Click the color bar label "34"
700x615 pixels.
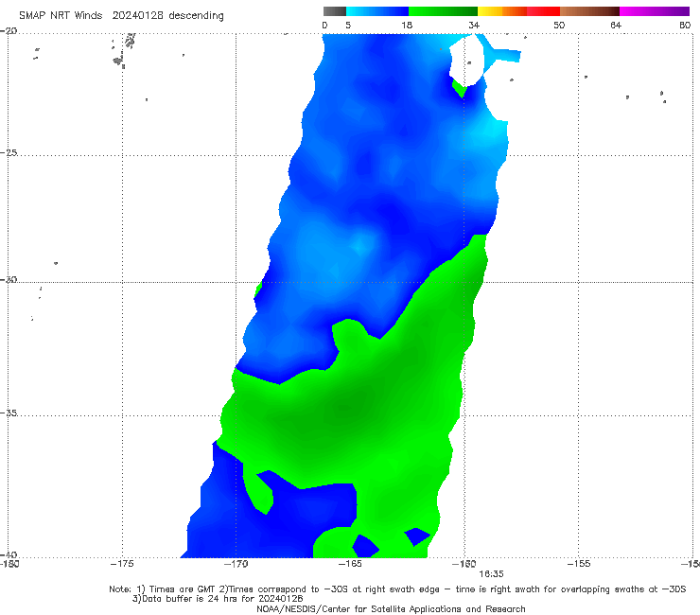(474, 26)
